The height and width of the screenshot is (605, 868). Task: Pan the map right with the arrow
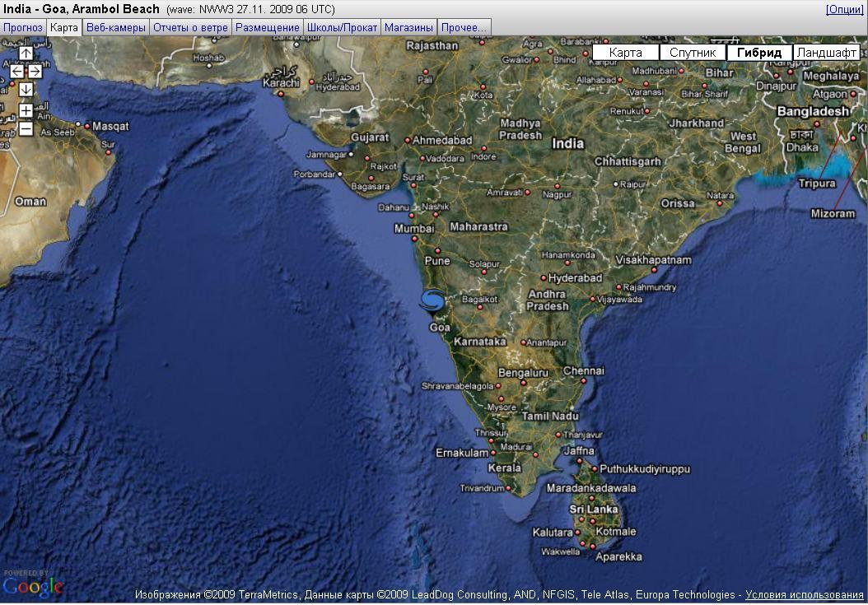coord(35,72)
